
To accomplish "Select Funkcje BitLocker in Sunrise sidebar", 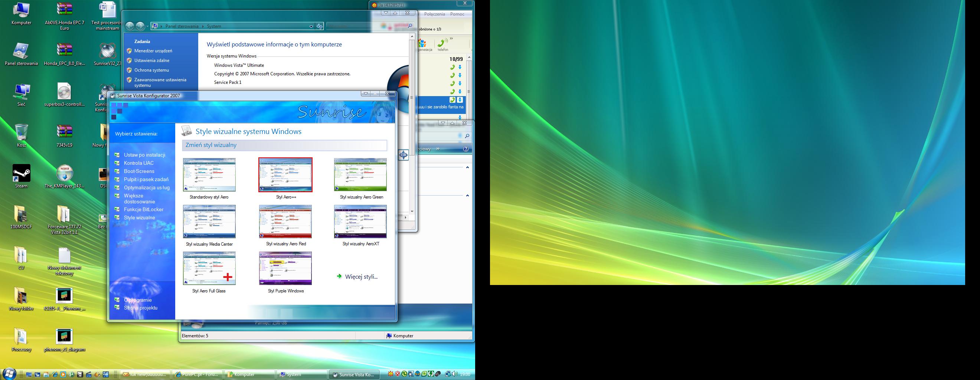I will tap(143, 209).
